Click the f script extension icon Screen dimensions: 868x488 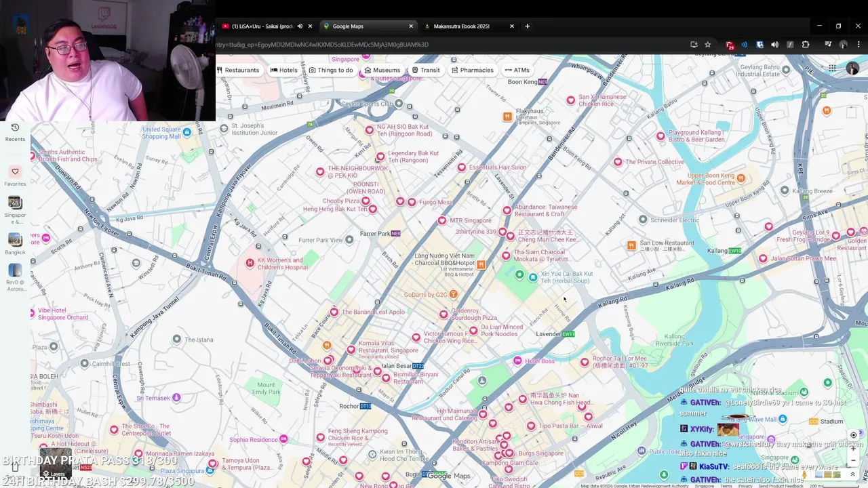[x=790, y=45]
